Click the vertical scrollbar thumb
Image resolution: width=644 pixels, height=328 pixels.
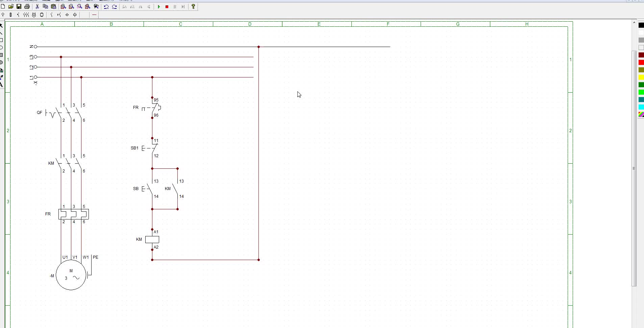[x=634, y=168]
